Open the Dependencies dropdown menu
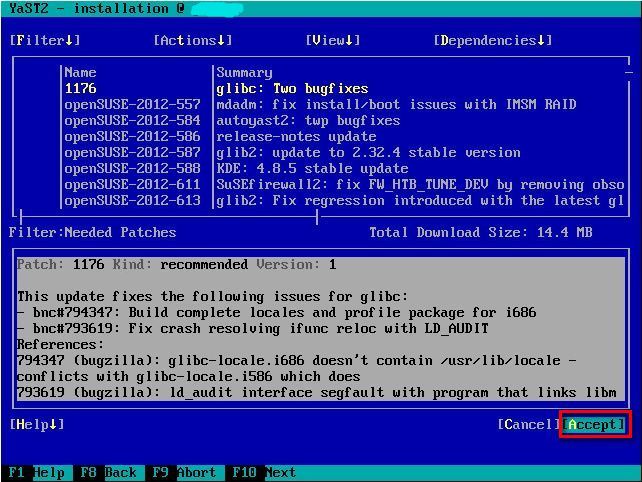The image size is (642, 482). (493, 40)
